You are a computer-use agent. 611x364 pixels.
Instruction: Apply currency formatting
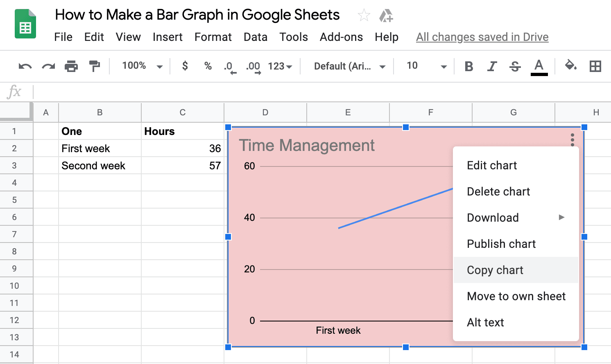pos(185,66)
